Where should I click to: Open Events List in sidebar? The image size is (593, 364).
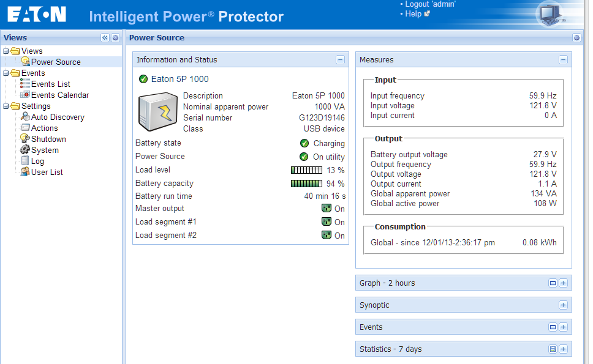tap(51, 84)
